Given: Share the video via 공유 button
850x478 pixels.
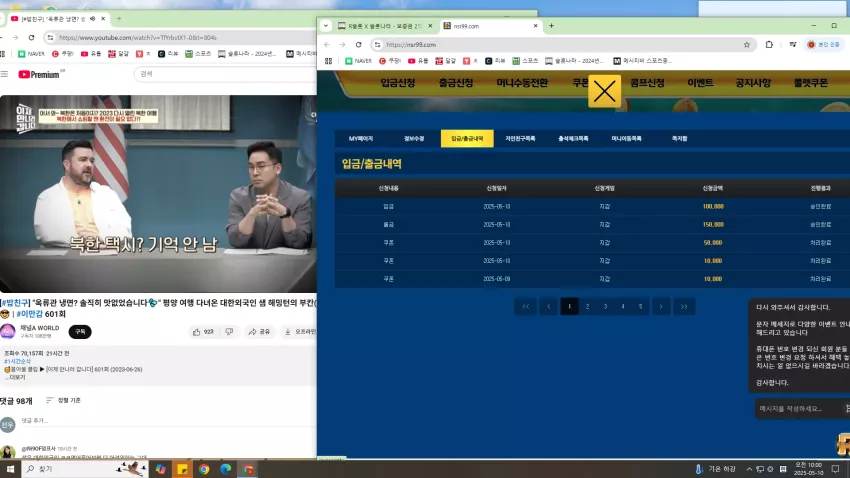Looking at the screenshot, I should point(259,332).
